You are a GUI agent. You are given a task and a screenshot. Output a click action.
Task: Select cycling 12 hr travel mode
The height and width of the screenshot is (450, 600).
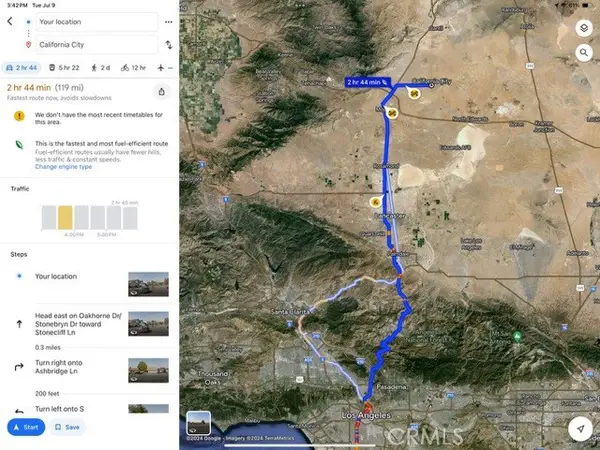[x=133, y=68]
